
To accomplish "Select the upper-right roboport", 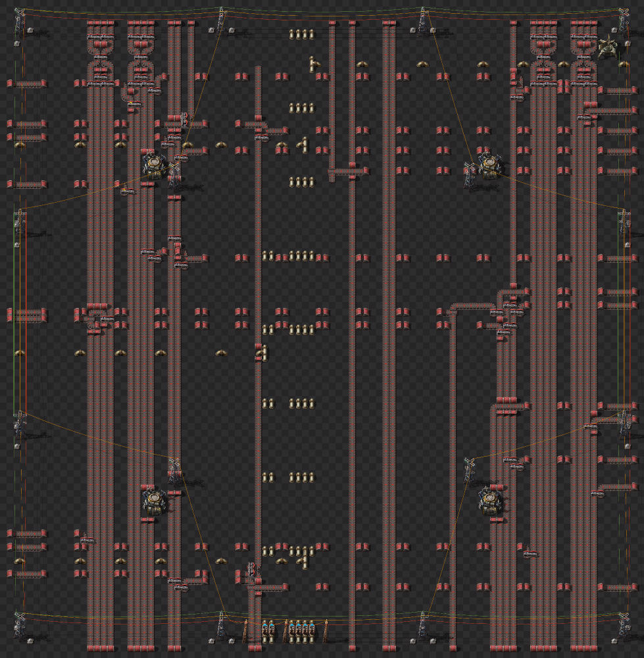I will click(489, 165).
